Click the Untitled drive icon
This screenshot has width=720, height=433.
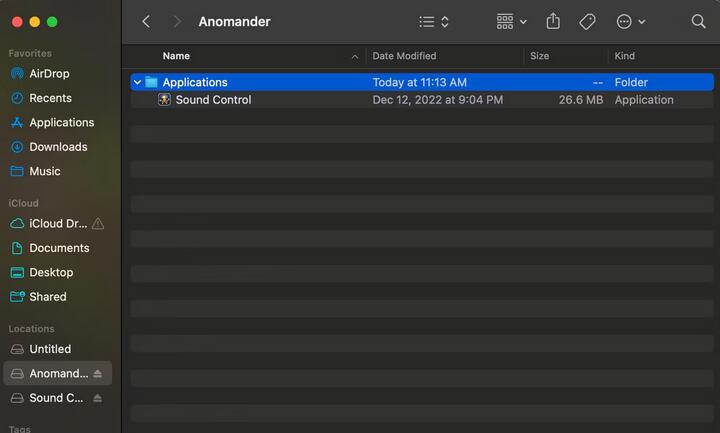tap(17, 349)
